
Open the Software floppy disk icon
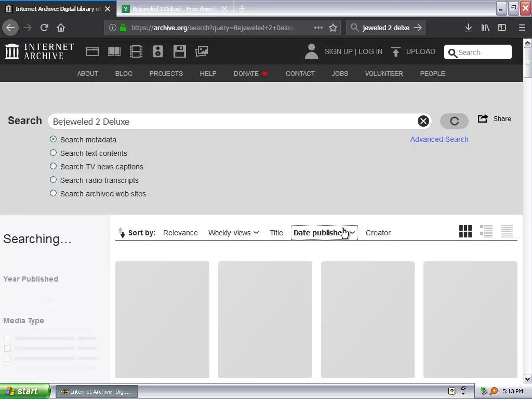point(179,51)
